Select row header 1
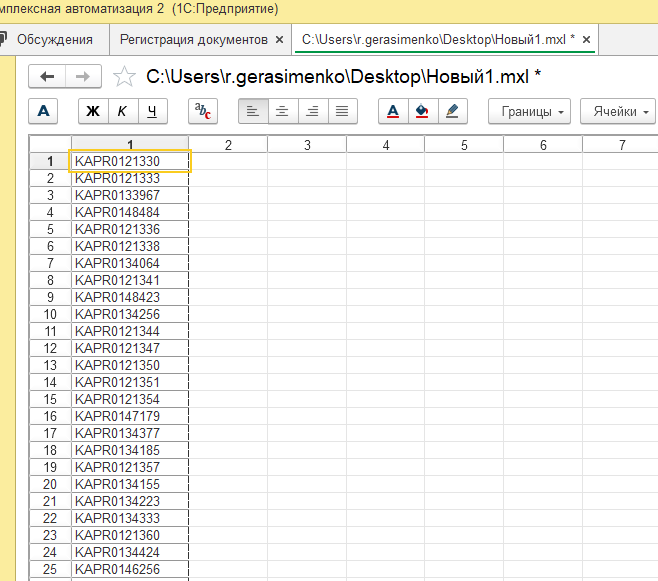Image resolution: width=658 pixels, height=581 pixels. [50, 161]
